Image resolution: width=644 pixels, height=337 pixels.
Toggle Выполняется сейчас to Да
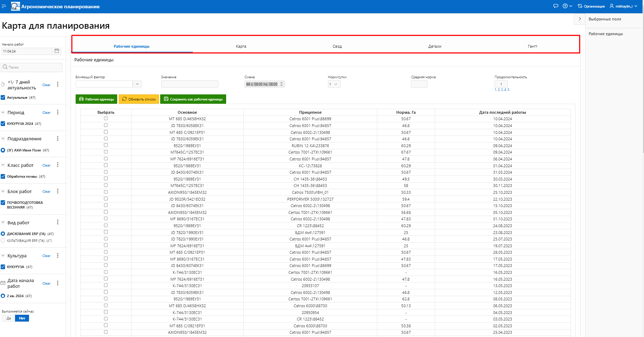tap(9, 318)
